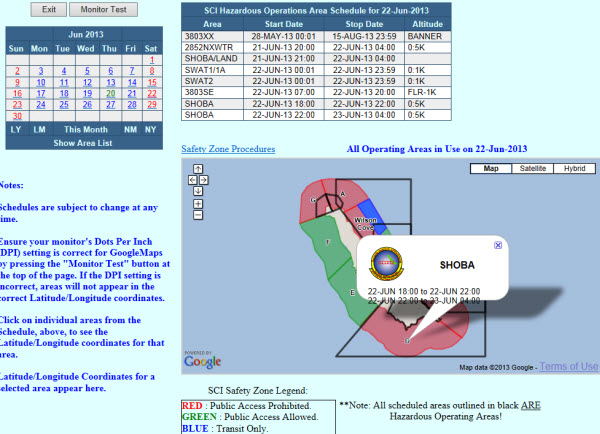Select June 20 in the calendar
The height and width of the screenshot is (434, 600).
click(111, 93)
